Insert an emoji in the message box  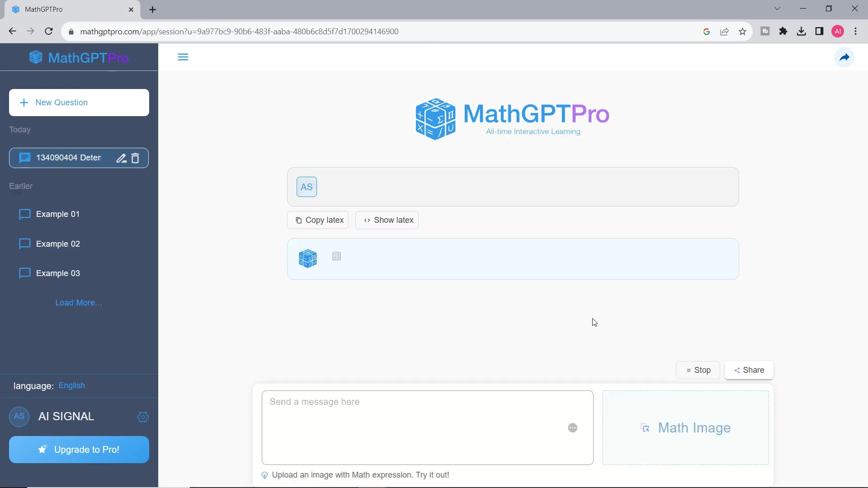coord(572,427)
